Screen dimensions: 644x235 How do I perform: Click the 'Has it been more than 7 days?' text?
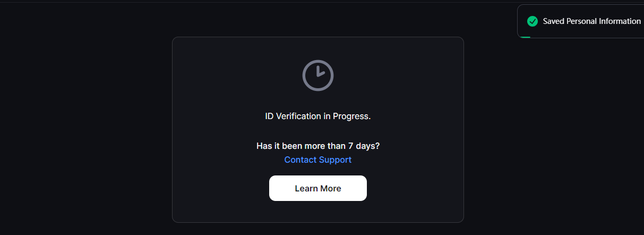pos(317,146)
